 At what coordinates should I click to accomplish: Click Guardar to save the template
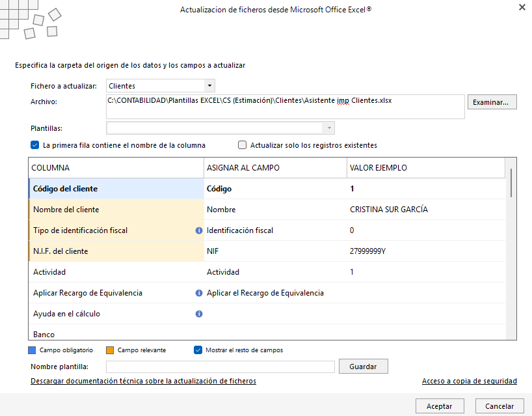(x=363, y=367)
